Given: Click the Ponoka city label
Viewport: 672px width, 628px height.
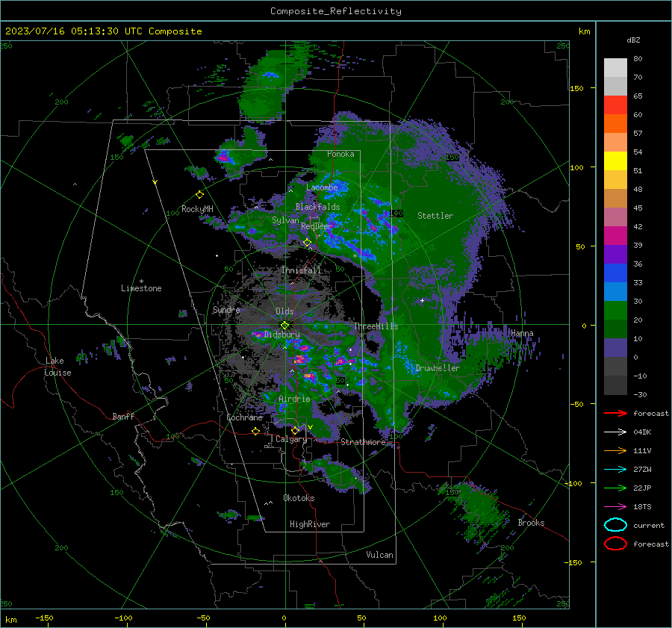Looking at the screenshot, I should [340, 154].
